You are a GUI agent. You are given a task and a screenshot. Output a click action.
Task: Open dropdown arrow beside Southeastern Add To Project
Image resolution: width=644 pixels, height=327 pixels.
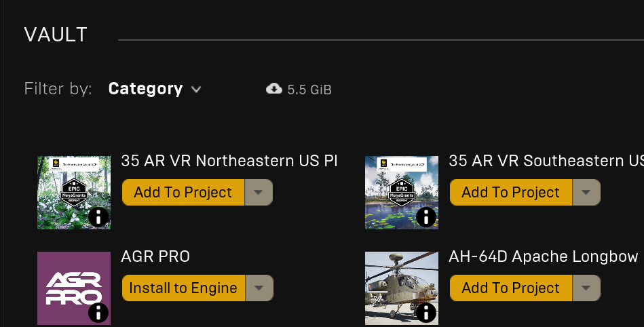586,192
